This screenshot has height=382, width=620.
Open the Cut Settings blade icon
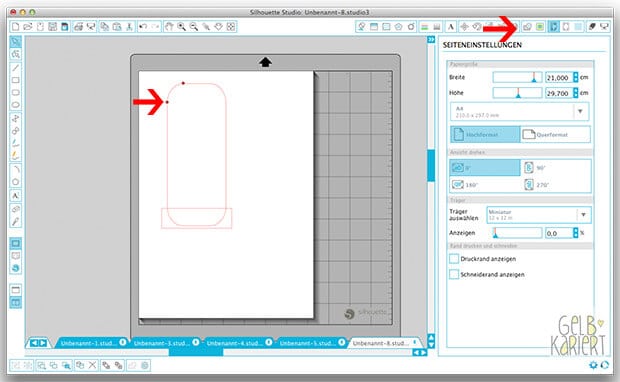click(592, 26)
